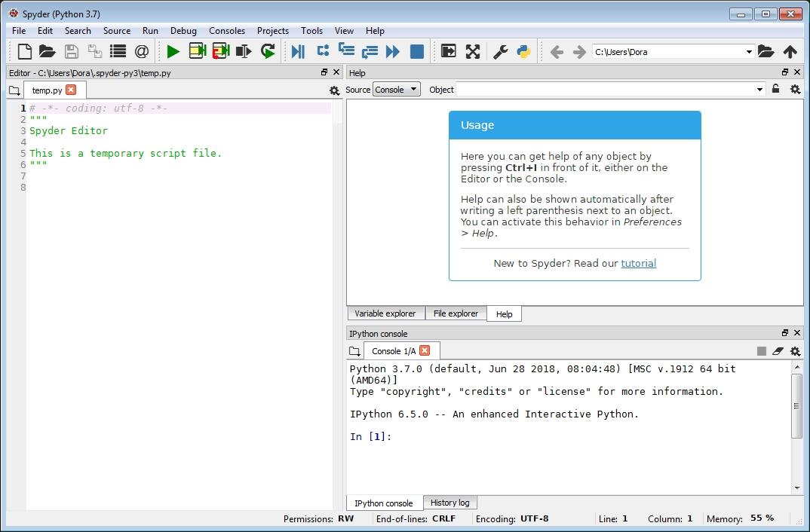Open the Consoles menu

coord(227,30)
